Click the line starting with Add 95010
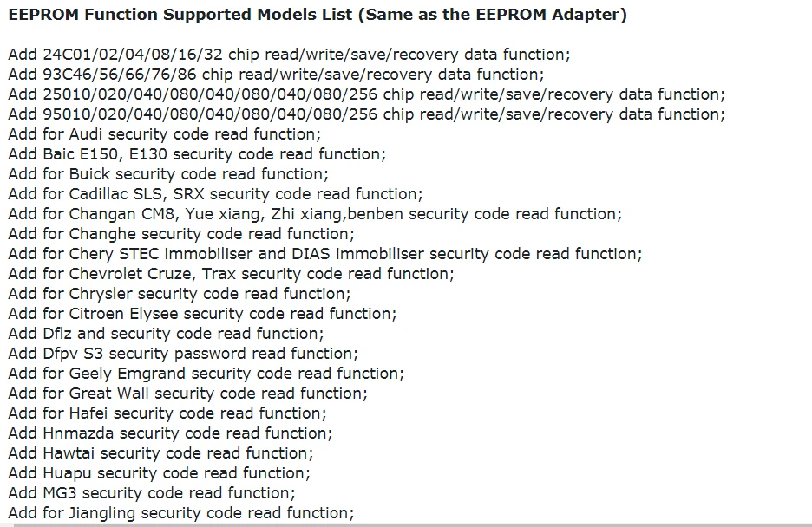This screenshot has width=812, height=527. pyautogui.click(x=367, y=114)
